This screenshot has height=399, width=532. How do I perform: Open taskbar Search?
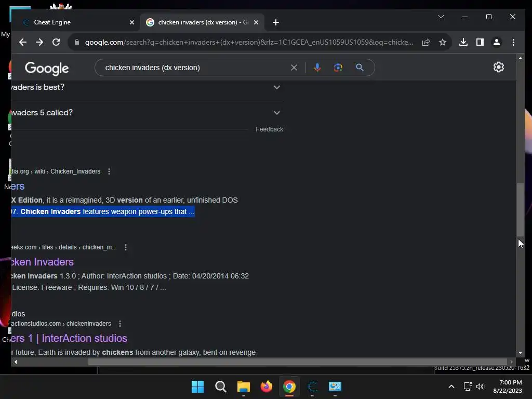[220, 387]
